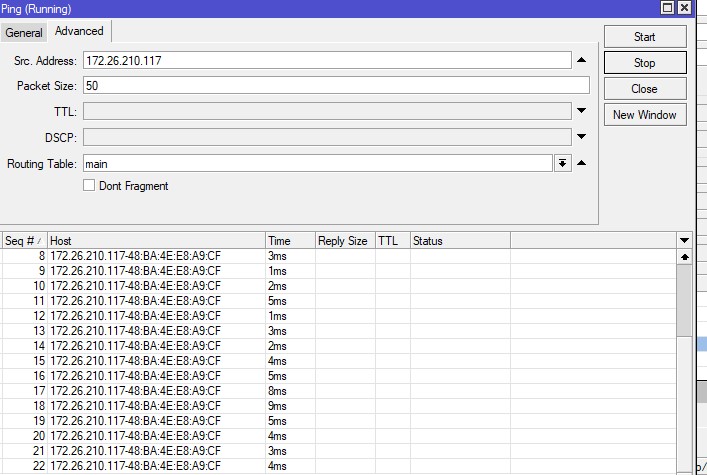Click the Packet Size field
707x475 pixels.
[336, 86]
